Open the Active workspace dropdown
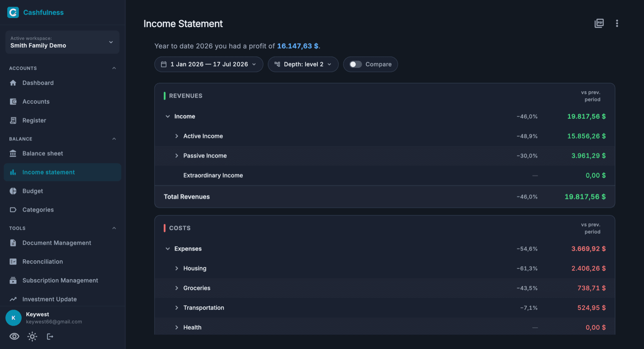644x349 pixels. coord(62,42)
